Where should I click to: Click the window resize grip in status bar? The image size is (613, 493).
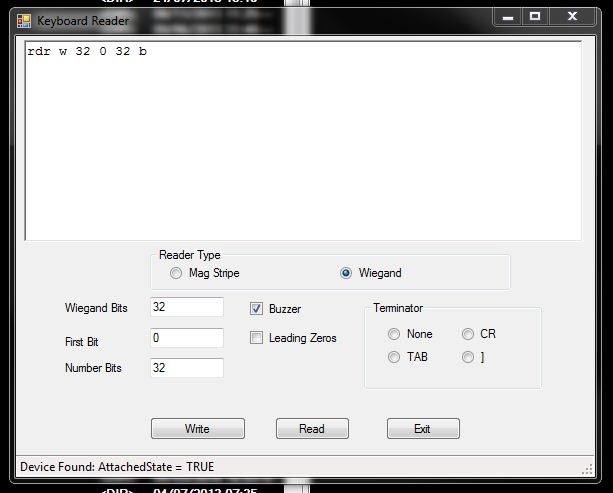tap(587, 469)
